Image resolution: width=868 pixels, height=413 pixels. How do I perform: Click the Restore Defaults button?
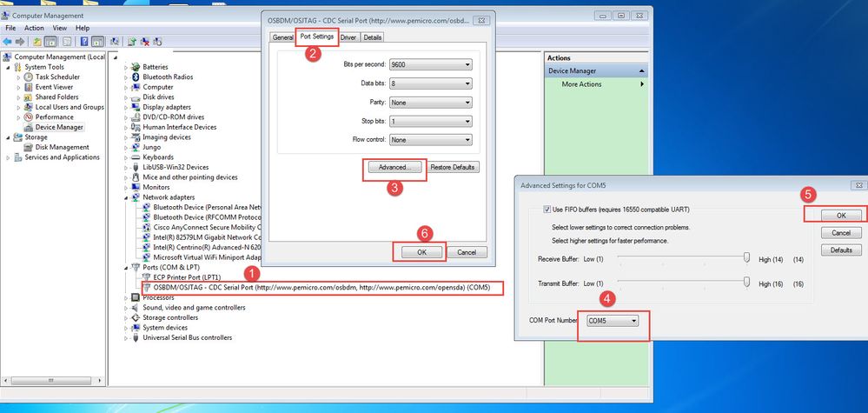pyautogui.click(x=454, y=167)
